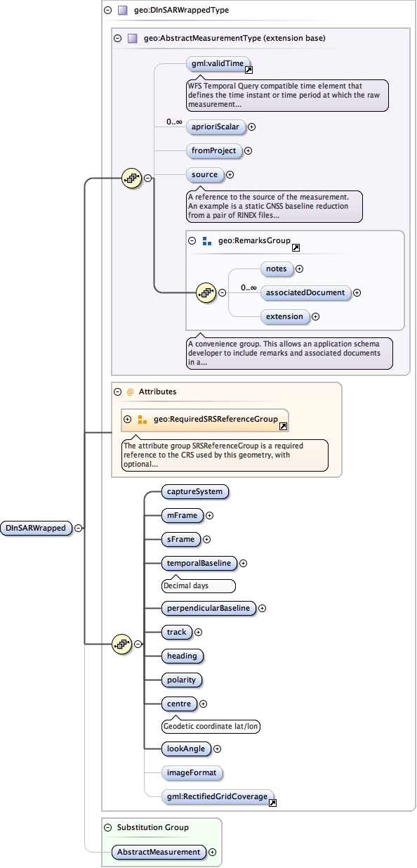Image resolution: width=417 pixels, height=868 pixels.
Task: Select the AbstractMeasurement element
Action: pyautogui.click(x=159, y=852)
